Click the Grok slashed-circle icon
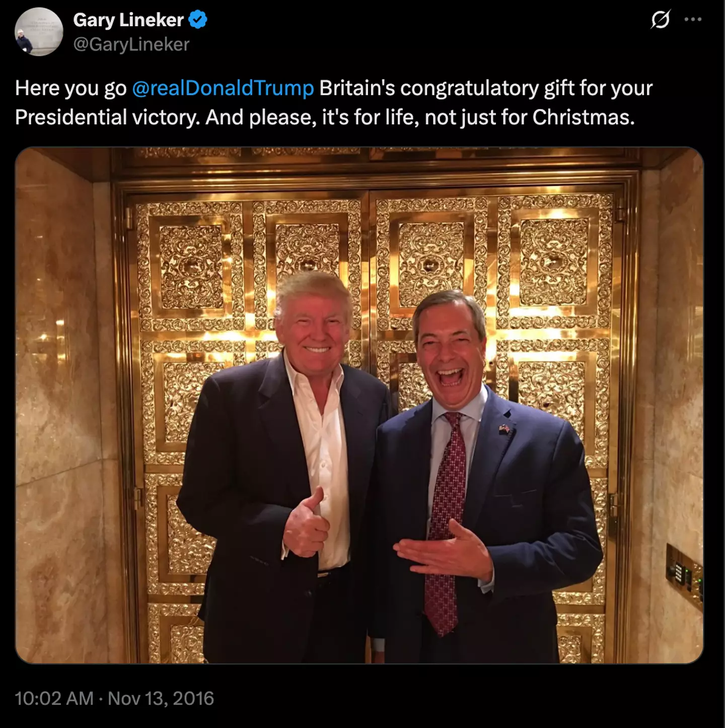 coord(660,20)
